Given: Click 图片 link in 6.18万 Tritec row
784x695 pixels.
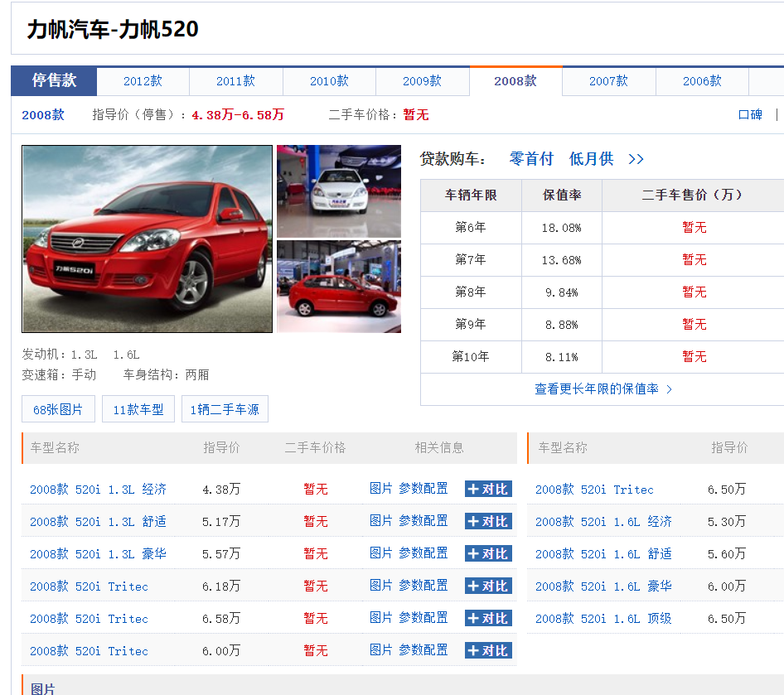Looking at the screenshot, I should click(x=381, y=586).
